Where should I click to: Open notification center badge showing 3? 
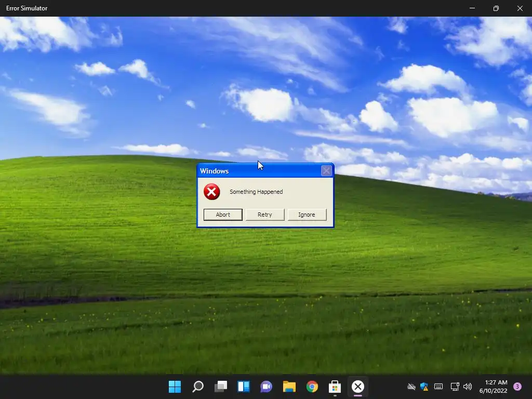517,387
